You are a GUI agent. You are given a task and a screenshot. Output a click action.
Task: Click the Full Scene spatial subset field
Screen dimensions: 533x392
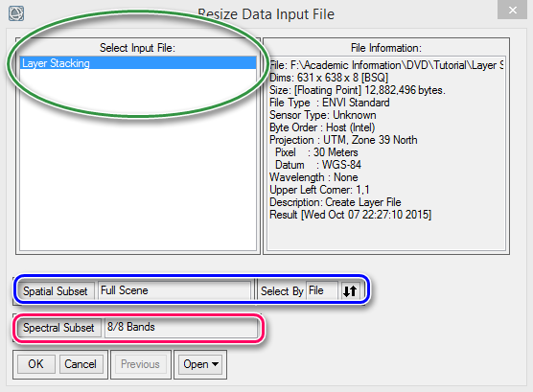click(x=174, y=290)
